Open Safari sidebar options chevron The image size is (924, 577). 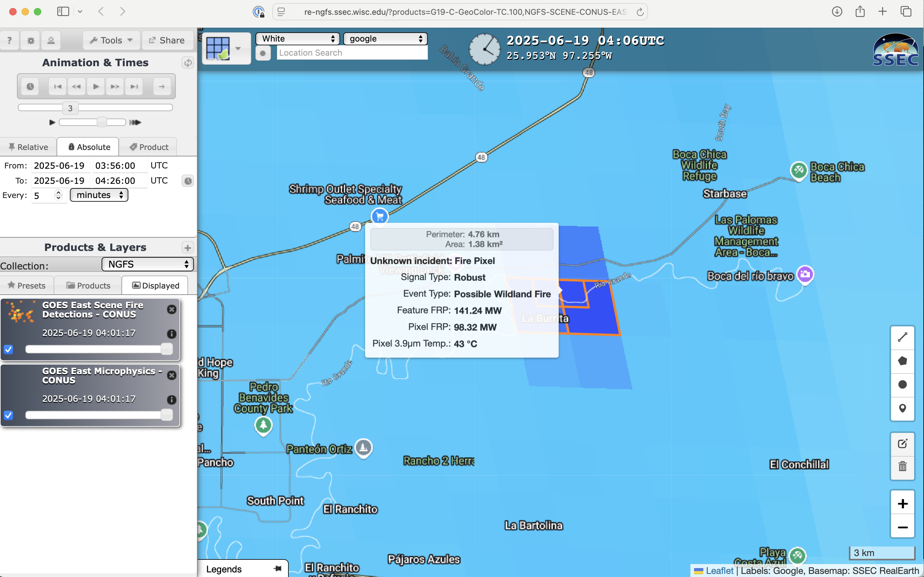coord(80,11)
